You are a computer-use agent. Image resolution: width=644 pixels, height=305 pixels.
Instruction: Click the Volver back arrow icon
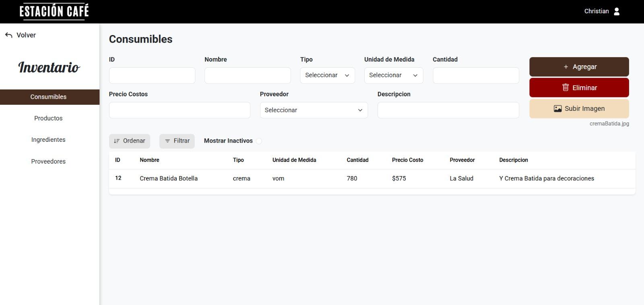click(x=8, y=35)
